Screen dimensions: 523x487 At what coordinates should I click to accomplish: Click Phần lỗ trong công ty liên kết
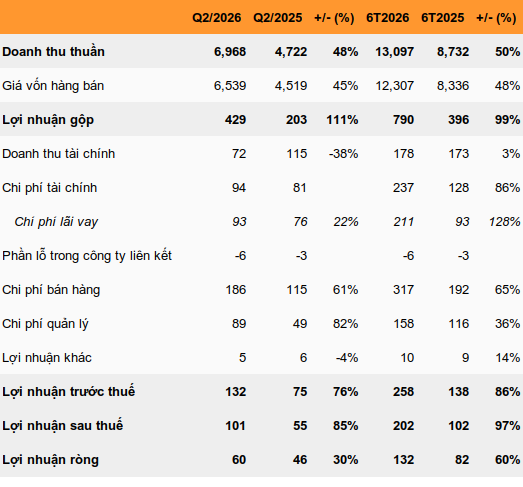[x=87, y=256]
